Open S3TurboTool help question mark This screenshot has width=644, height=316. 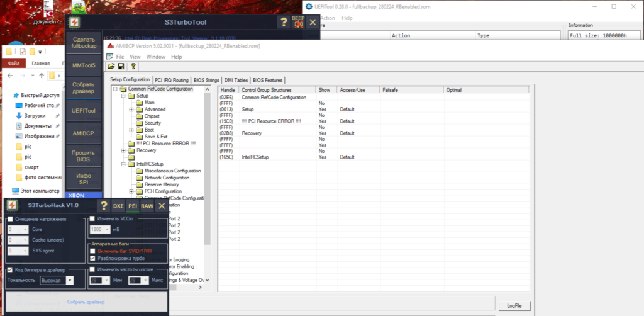click(284, 22)
